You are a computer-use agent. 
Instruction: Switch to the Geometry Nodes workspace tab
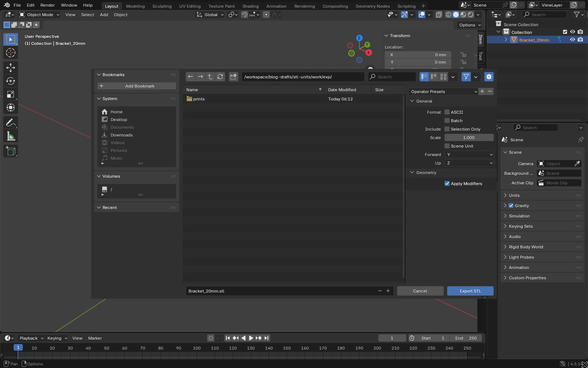click(373, 6)
